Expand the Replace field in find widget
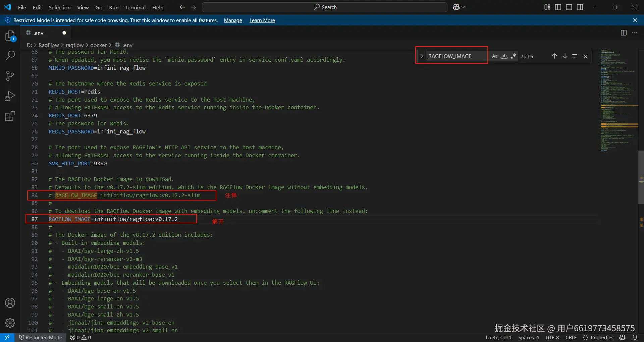The height and width of the screenshot is (342, 644). 422,56
